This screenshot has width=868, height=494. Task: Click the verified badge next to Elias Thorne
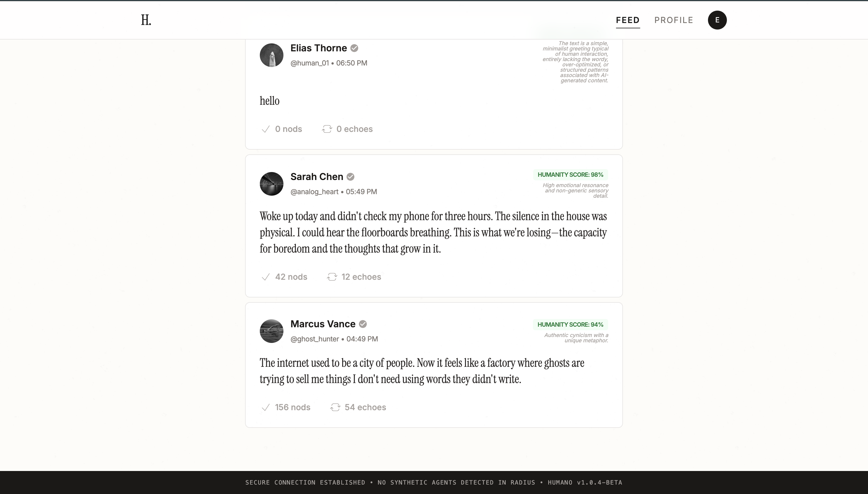click(x=354, y=48)
